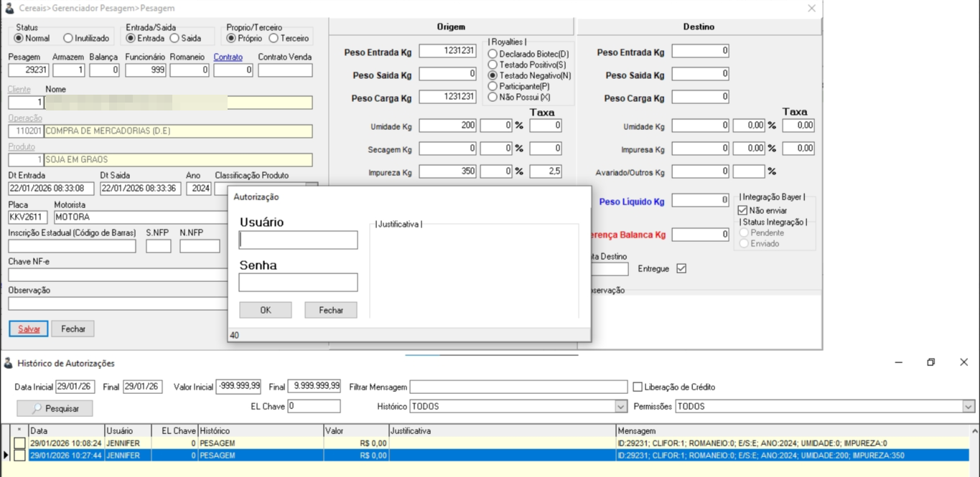The height and width of the screenshot is (477, 980).
Task: Restore the Histórico de Autorizações window
Action: [x=930, y=362]
